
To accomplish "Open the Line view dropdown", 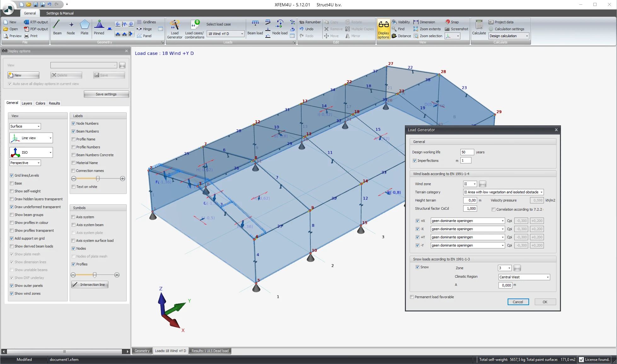I will click(31, 138).
